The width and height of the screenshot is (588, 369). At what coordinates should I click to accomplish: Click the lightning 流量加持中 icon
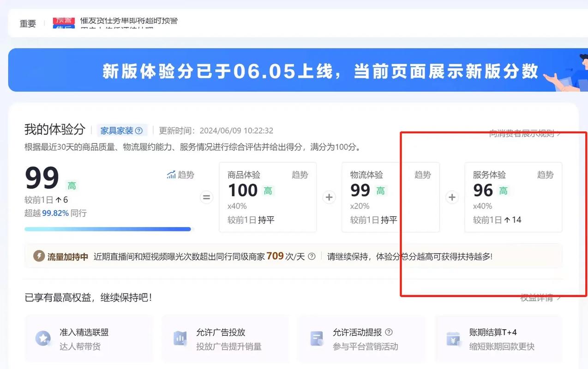pos(39,256)
